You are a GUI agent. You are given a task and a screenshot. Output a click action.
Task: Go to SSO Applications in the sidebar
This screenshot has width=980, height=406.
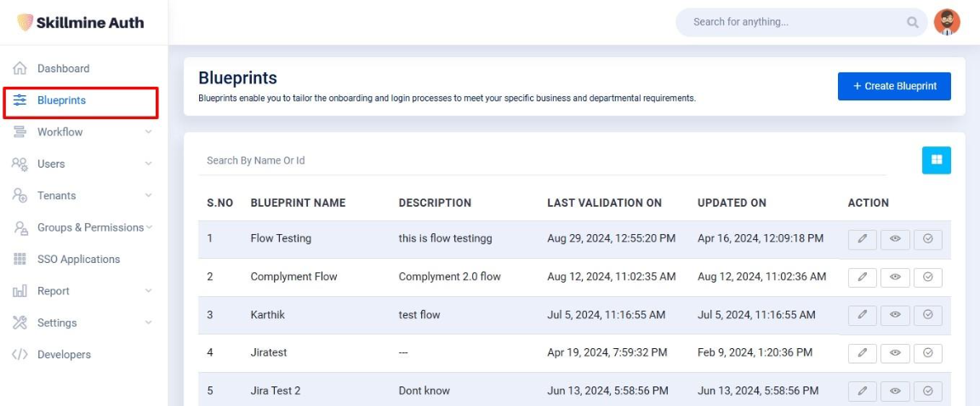click(78, 259)
